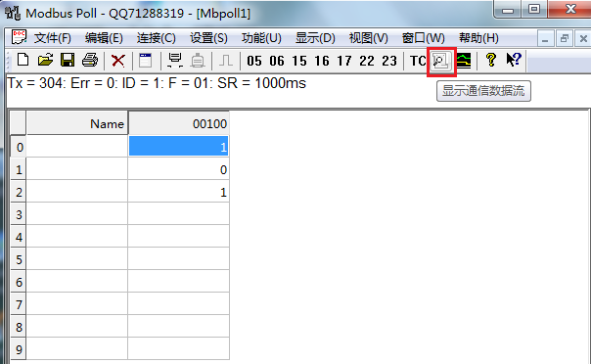The image size is (591, 364).
Task: Click the context help pointer icon
Action: [514, 60]
